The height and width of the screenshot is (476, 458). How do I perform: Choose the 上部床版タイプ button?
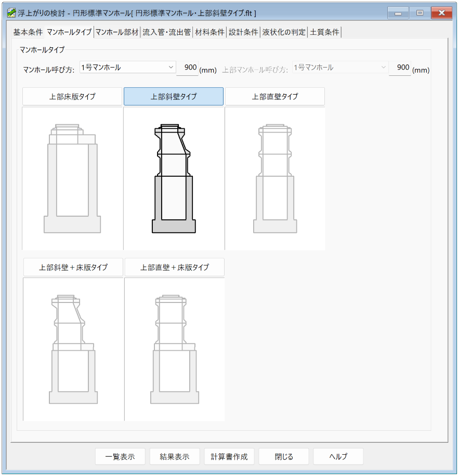72,97
